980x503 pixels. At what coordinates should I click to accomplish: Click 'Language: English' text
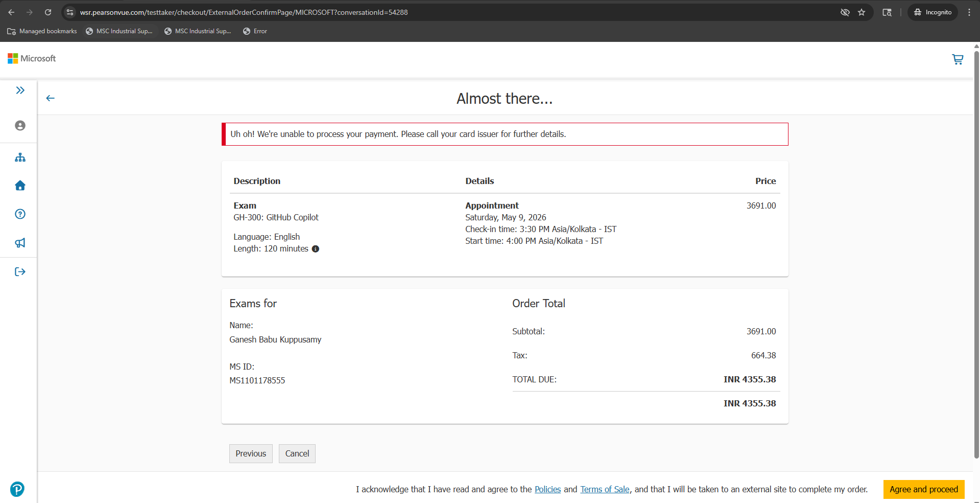(267, 237)
